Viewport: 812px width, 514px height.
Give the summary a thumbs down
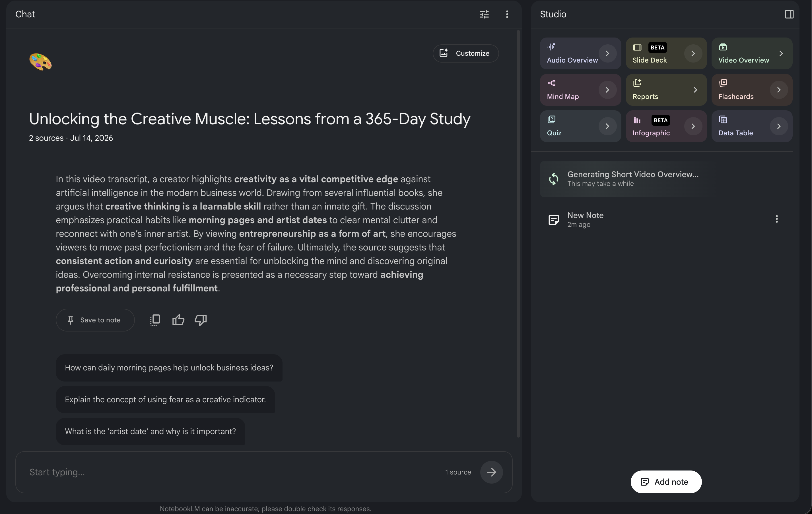201,320
